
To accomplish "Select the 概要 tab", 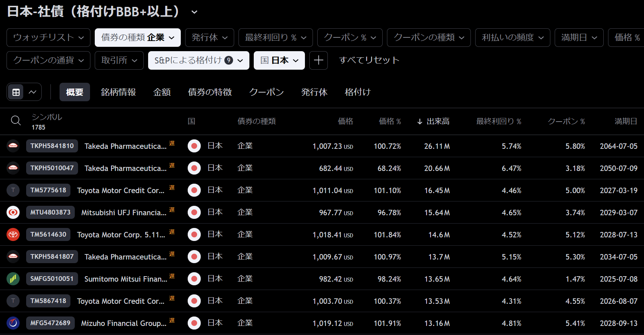I will 75,92.
